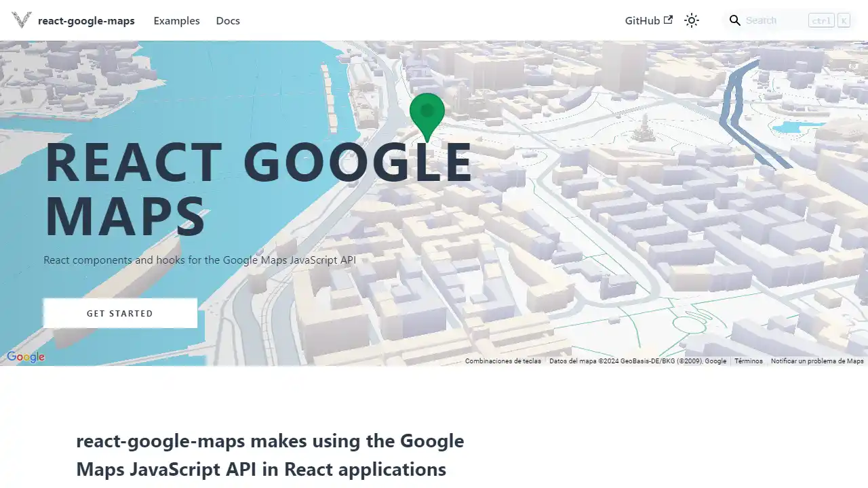Click the GET STARTED button
Screen dimensions: 868x488
pyautogui.click(x=120, y=313)
